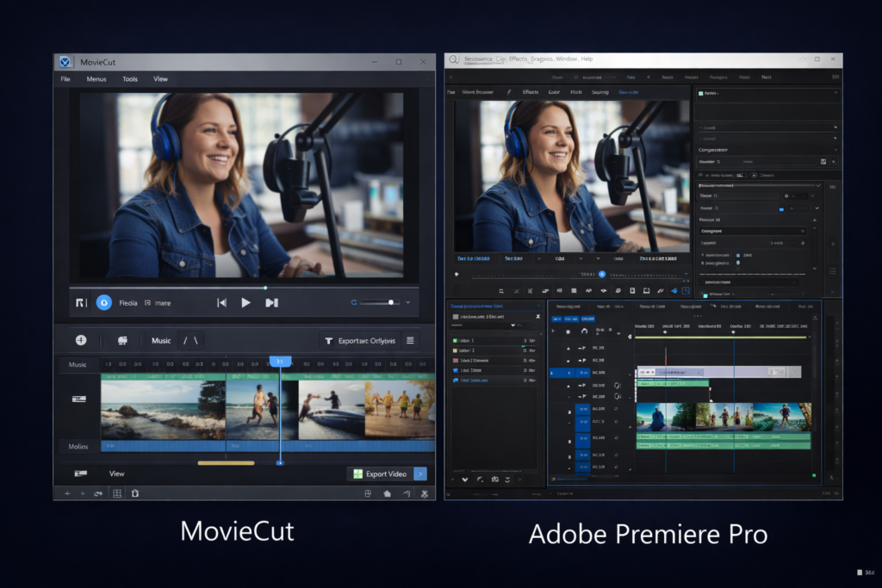The image size is (882, 588).
Task: Open the timecode dropdown under Premiere's preview
Action: [x=538, y=259]
